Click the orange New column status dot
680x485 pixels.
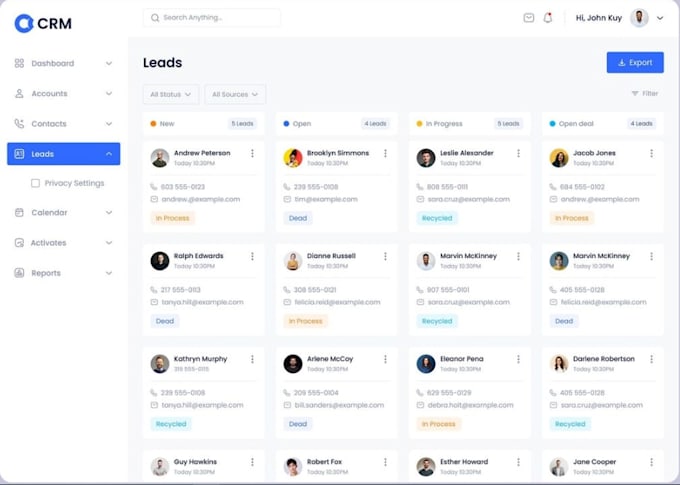pos(153,124)
